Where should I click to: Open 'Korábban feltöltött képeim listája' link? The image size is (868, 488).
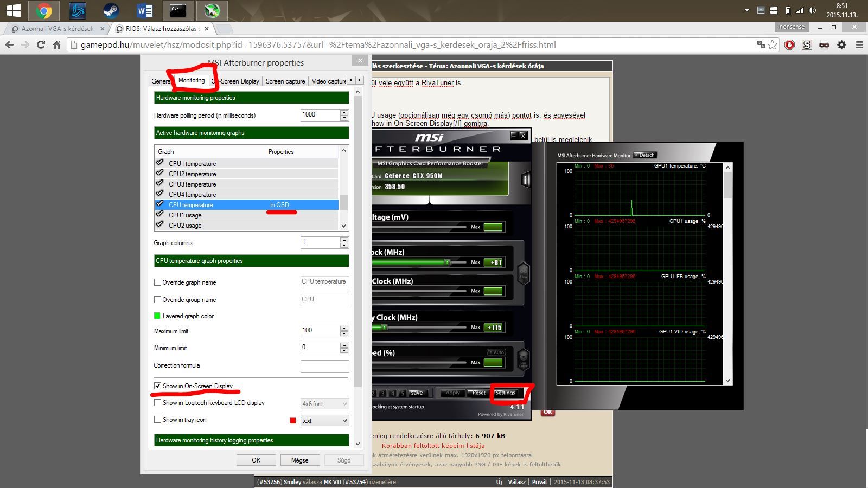pos(433,446)
